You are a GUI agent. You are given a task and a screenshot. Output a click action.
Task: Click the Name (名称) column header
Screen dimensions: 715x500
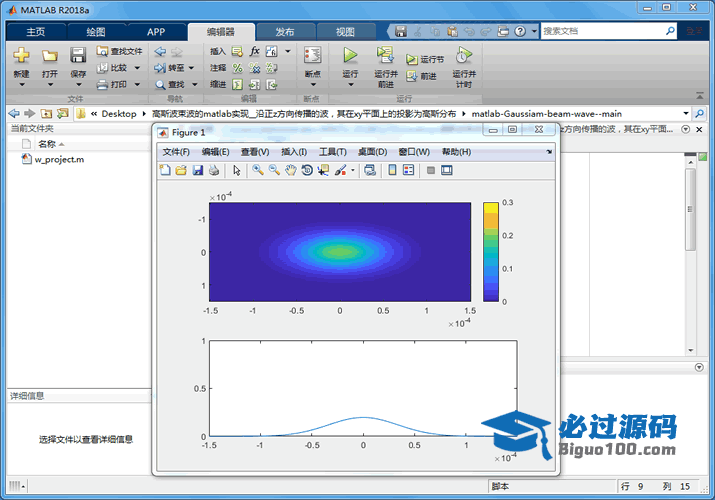point(47,144)
